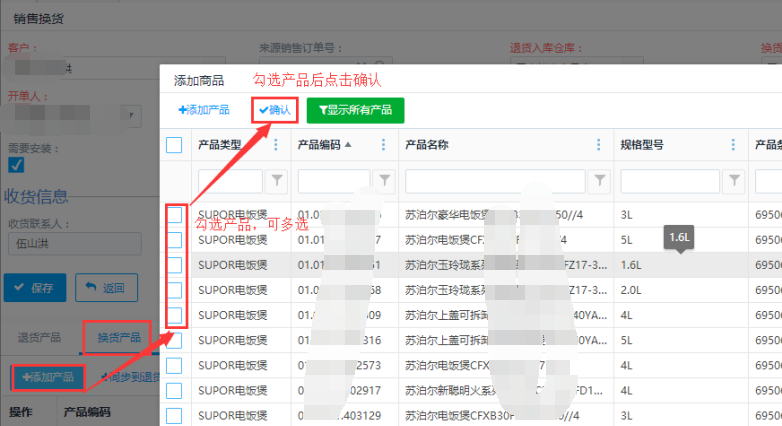Screen dimensions: 782x426
Task: Click the 确认 button to confirm selection
Action: click(274, 110)
